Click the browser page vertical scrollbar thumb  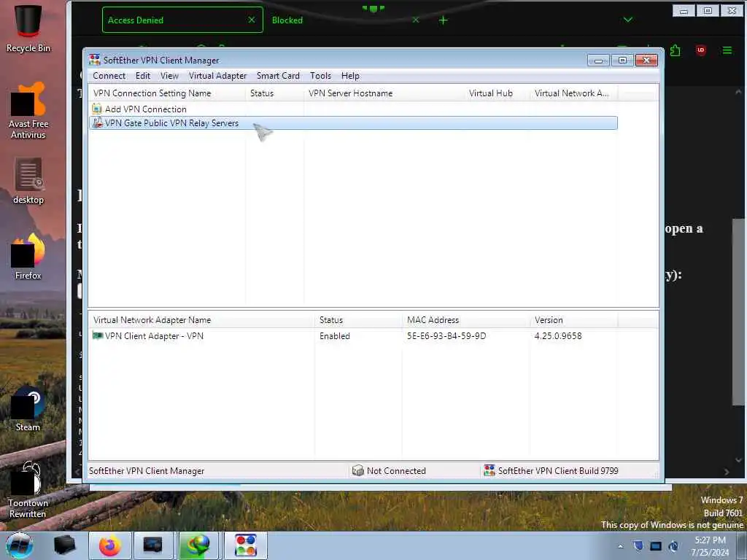(739, 312)
